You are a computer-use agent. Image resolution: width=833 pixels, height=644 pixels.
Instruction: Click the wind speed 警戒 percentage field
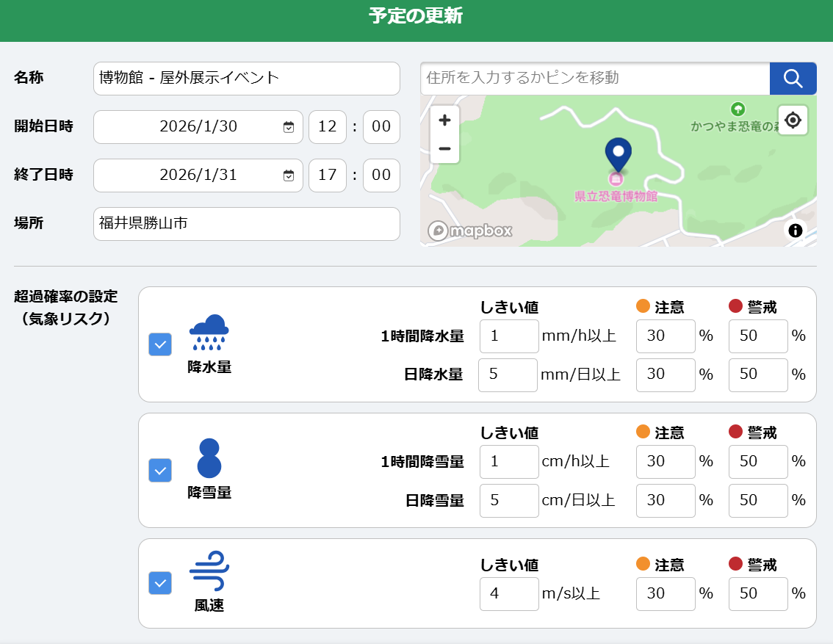click(x=758, y=593)
